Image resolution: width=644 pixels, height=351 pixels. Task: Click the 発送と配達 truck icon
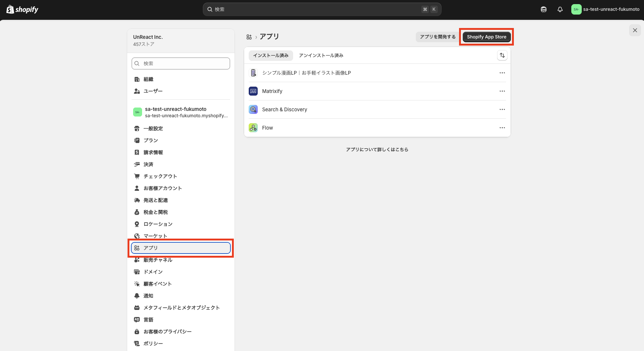click(137, 200)
